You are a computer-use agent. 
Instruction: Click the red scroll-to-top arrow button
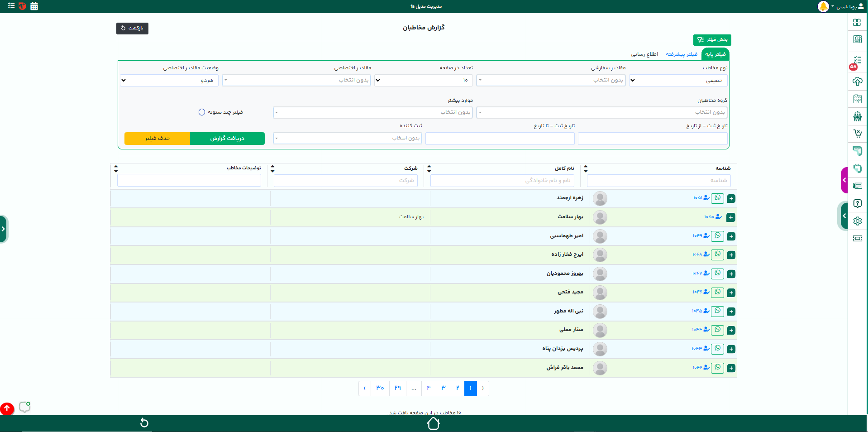[7, 408]
